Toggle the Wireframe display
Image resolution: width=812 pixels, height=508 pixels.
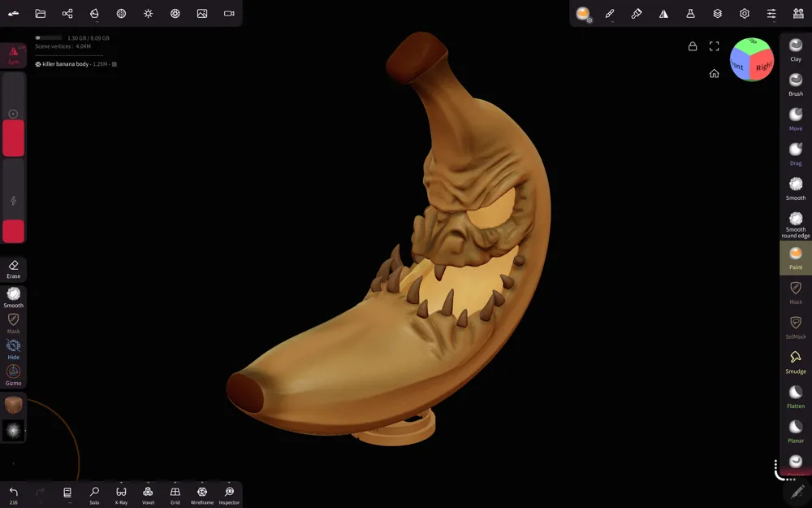[x=202, y=495]
